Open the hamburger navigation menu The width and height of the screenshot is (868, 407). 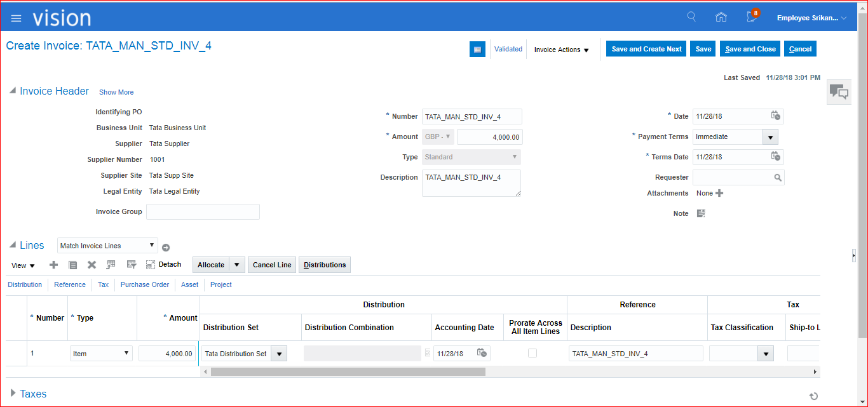pos(17,18)
